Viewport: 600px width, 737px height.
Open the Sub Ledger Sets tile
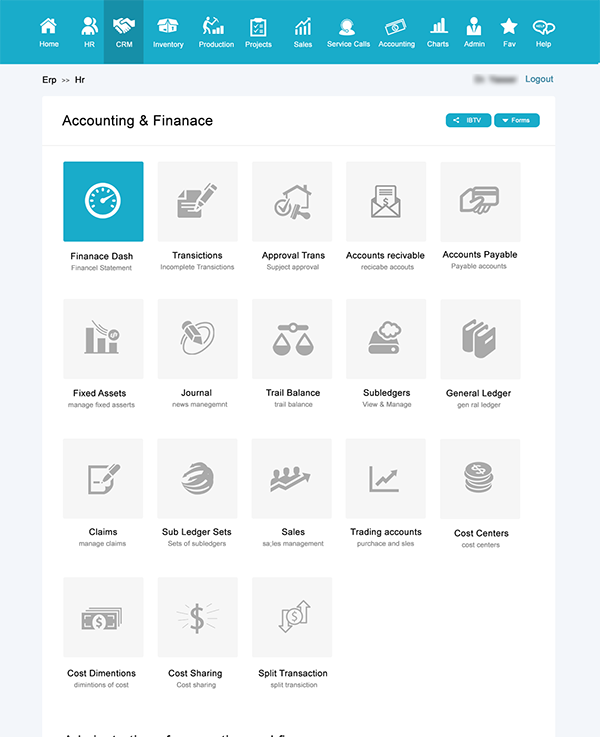coord(197,478)
